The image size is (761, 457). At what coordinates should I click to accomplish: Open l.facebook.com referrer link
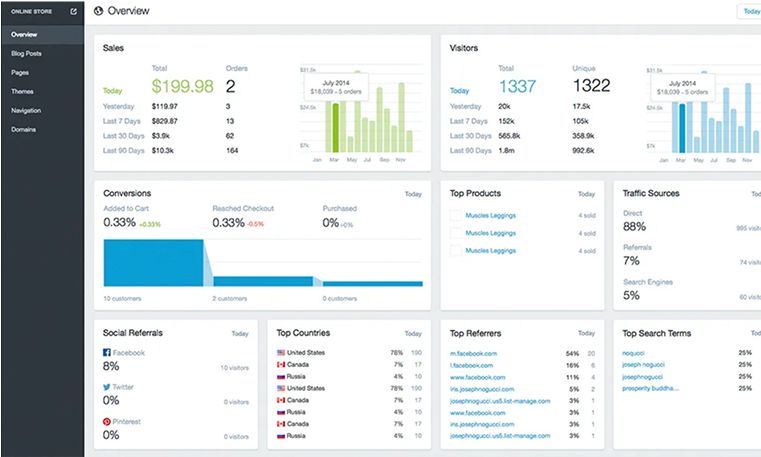(471, 365)
